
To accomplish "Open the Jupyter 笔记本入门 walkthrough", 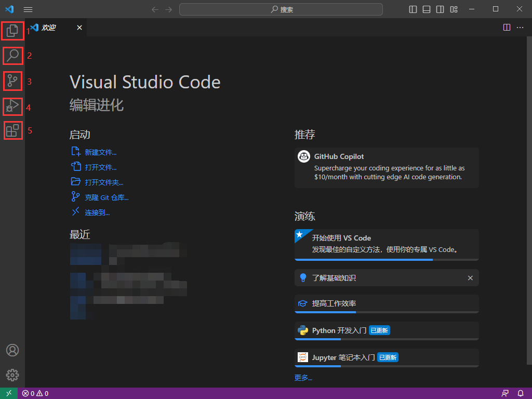I will tap(387, 357).
